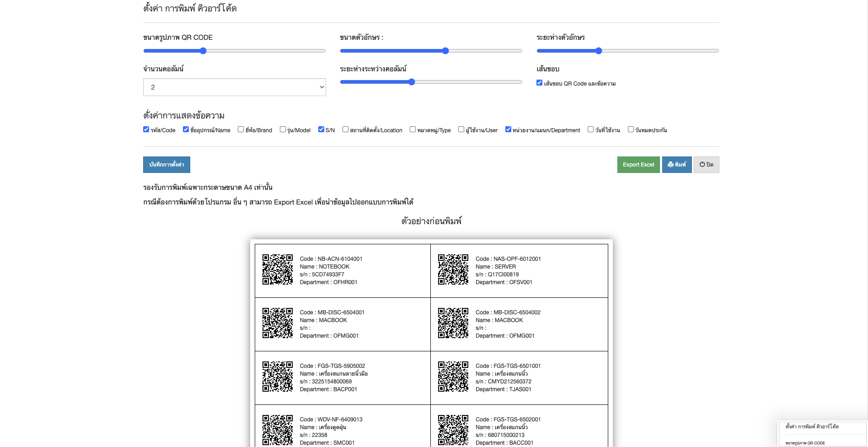Click text 'Code : FGS-TGS-6502001'

(x=508, y=420)
